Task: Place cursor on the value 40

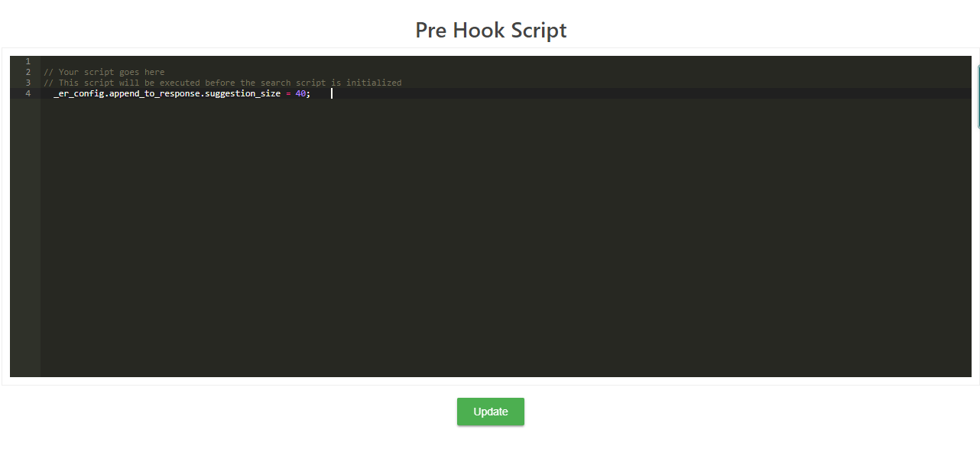Action: click(x=302, y=93)
